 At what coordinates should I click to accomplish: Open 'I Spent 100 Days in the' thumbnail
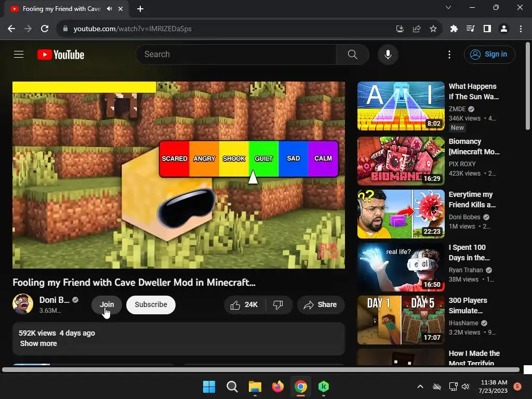[401, 267]
